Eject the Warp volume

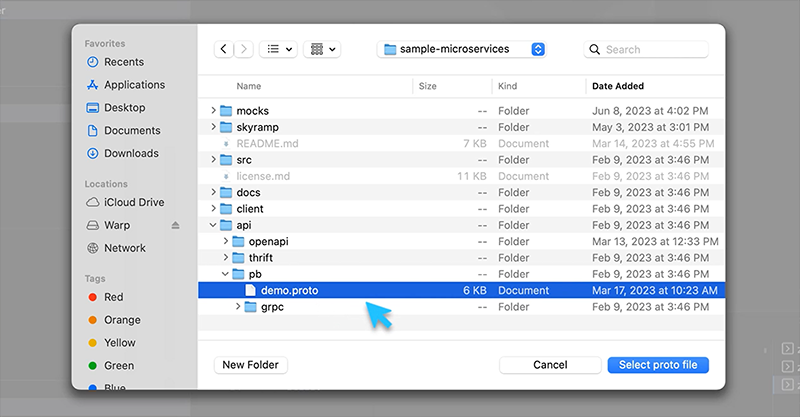[x=176, y=225]
